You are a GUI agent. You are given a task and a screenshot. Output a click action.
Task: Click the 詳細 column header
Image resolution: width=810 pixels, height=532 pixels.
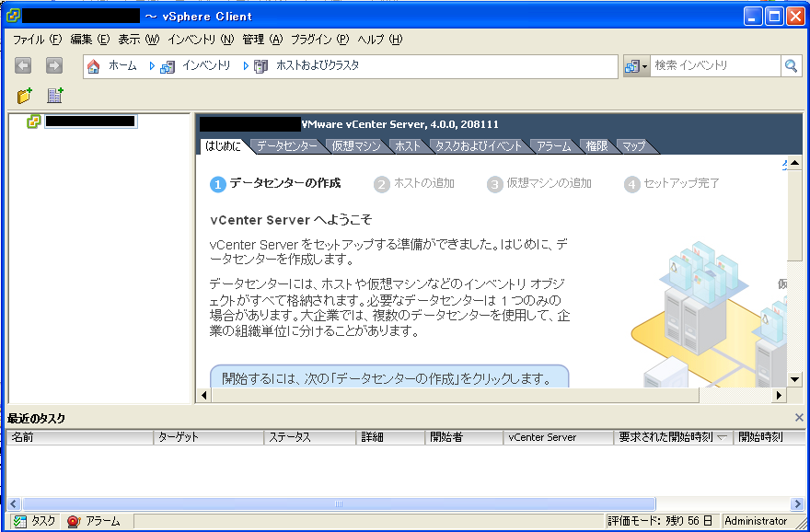(x=390, y=437)
